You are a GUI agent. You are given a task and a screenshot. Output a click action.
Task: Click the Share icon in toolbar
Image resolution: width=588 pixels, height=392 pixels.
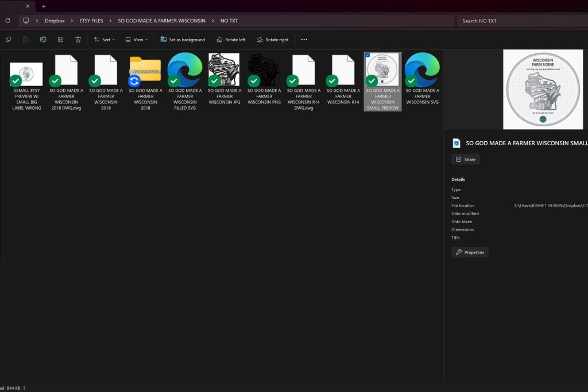point(60,40)
